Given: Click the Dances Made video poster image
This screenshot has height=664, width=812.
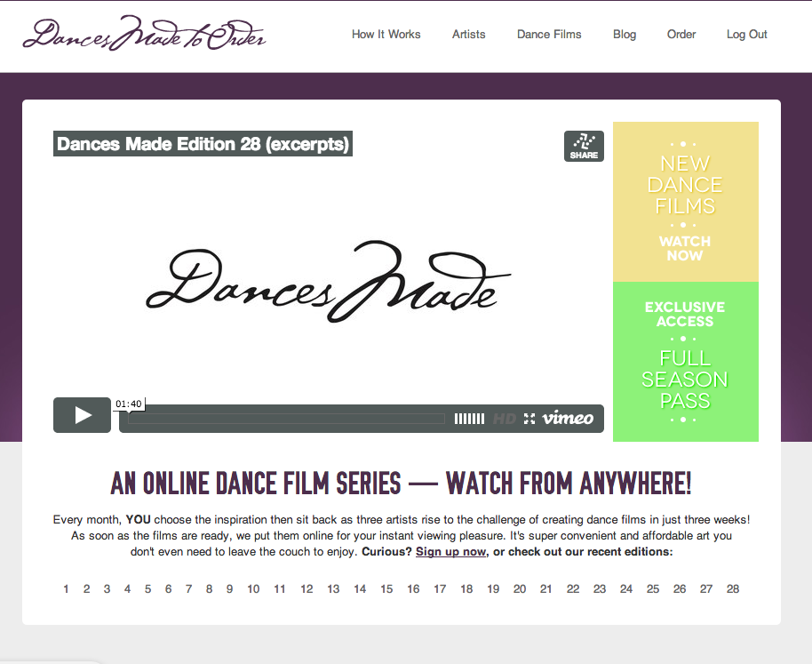Looking at the screenshot, I should (329, 281).
